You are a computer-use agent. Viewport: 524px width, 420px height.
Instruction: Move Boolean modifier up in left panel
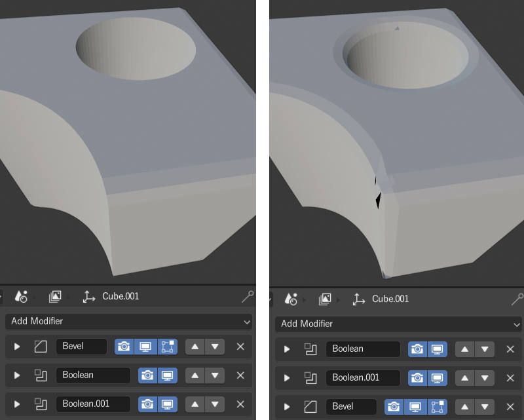point(195,375)
